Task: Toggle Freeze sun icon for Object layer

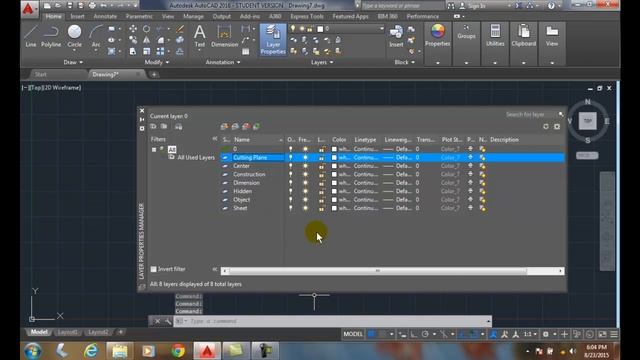Action: click(x=305, y=200)
